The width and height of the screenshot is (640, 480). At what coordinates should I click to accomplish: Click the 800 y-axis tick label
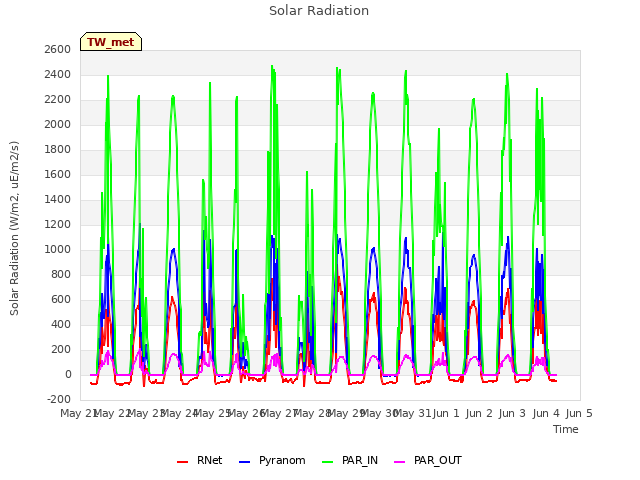click(61, 274)
